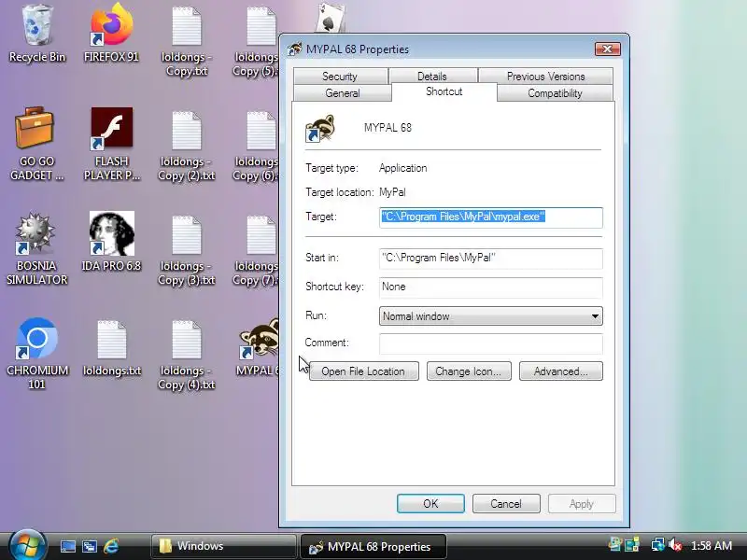Screen dimensions: 747x560
Task: Open the Windows Start orb
Action: [27, 545]
